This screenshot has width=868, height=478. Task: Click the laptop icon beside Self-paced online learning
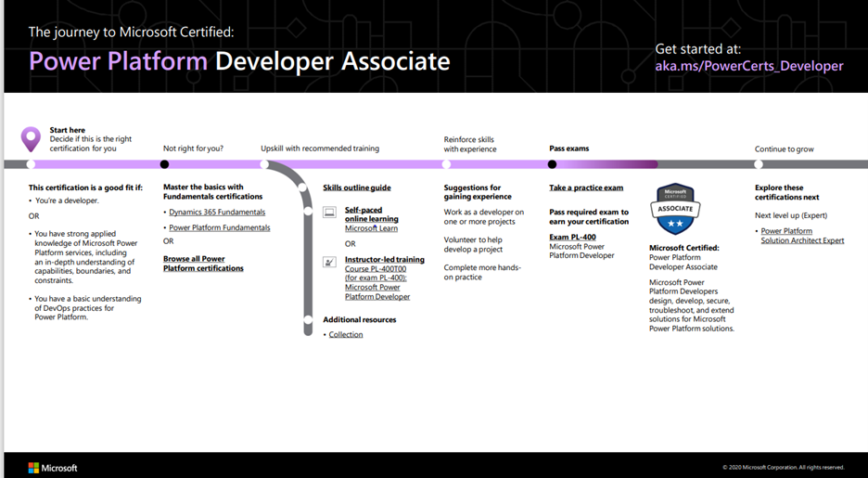click(329, 213)
